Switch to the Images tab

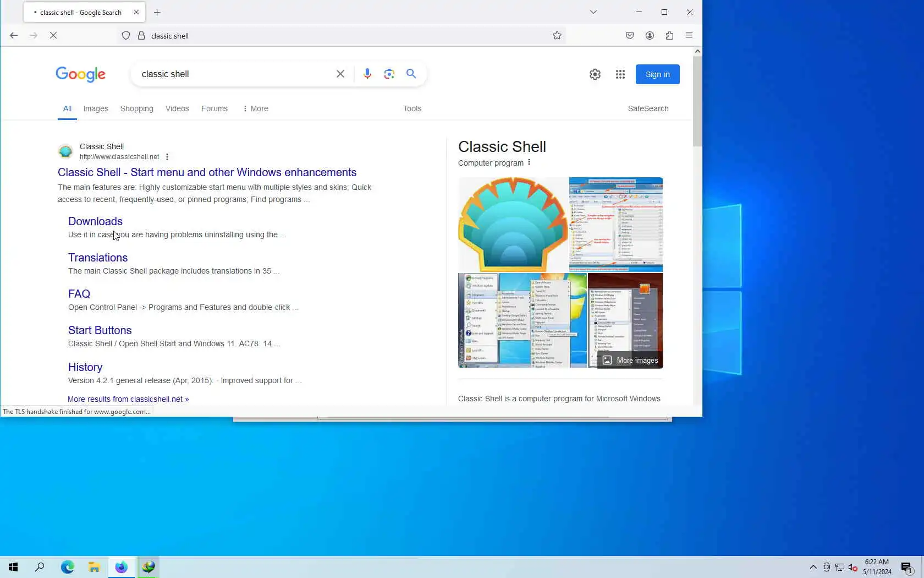pyautogui.click(x=96, y=108)
